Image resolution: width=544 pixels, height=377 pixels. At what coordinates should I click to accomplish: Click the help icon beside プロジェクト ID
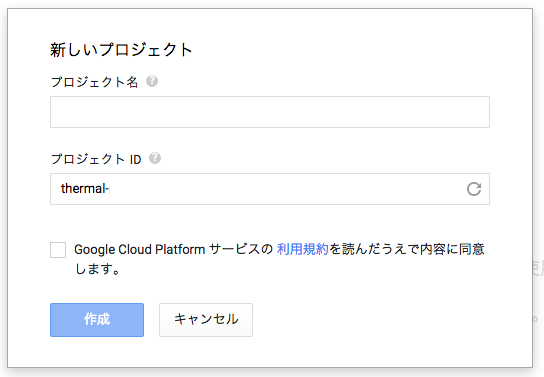(155, 158)
